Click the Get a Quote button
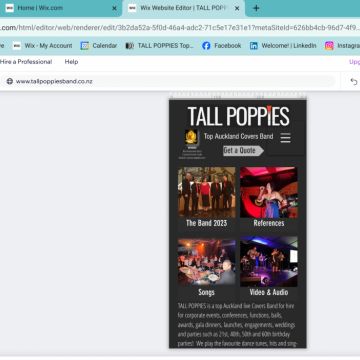360x360 pixels. 243,151
